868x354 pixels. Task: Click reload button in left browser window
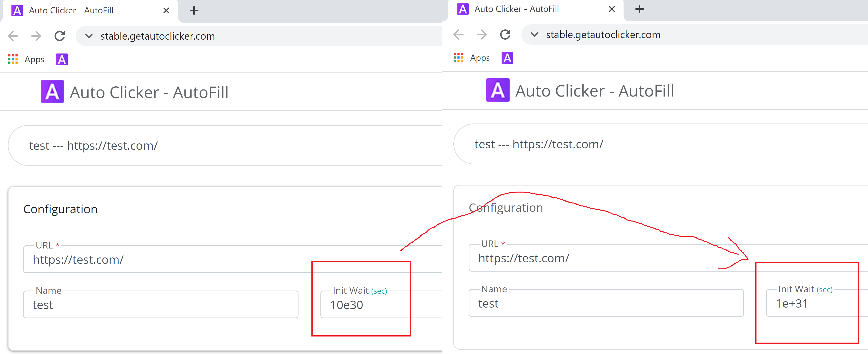point(60,36)
